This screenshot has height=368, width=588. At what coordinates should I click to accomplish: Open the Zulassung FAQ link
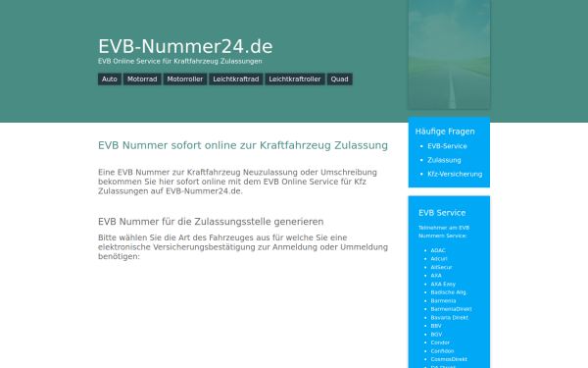point(444,160)
